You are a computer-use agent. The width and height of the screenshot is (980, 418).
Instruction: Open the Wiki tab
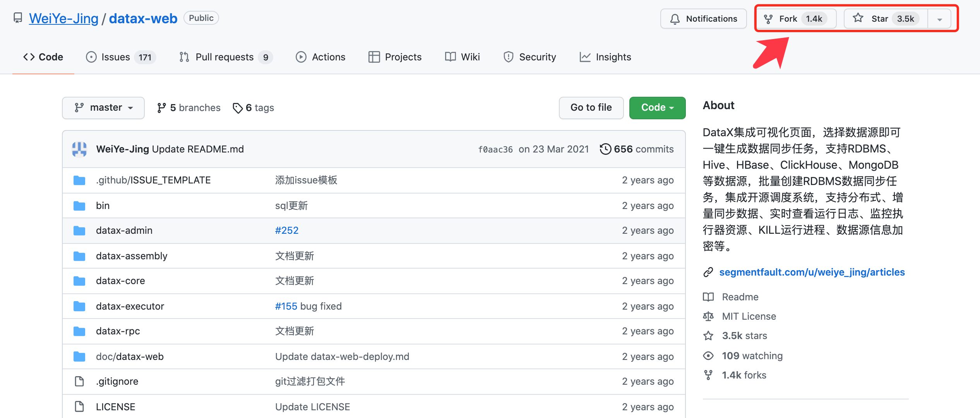(x=462, y=57)
